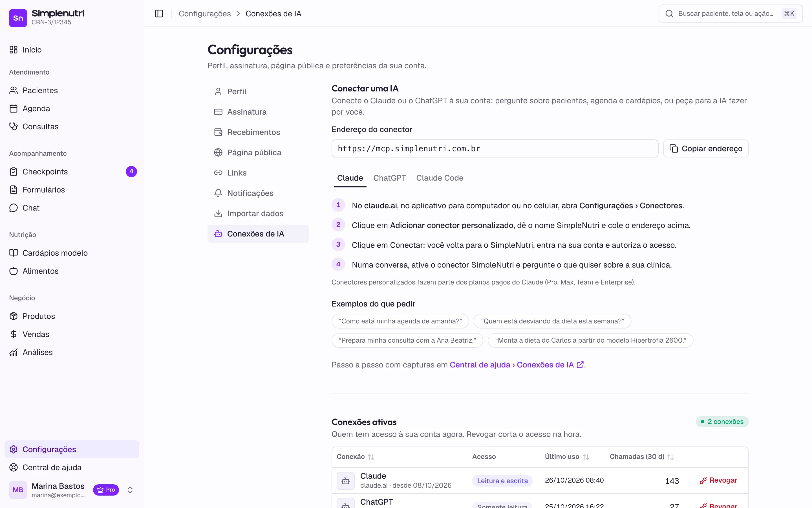812x508 pixels.
Task: Click the Claude connection robot icon
Action: [346, 481]
